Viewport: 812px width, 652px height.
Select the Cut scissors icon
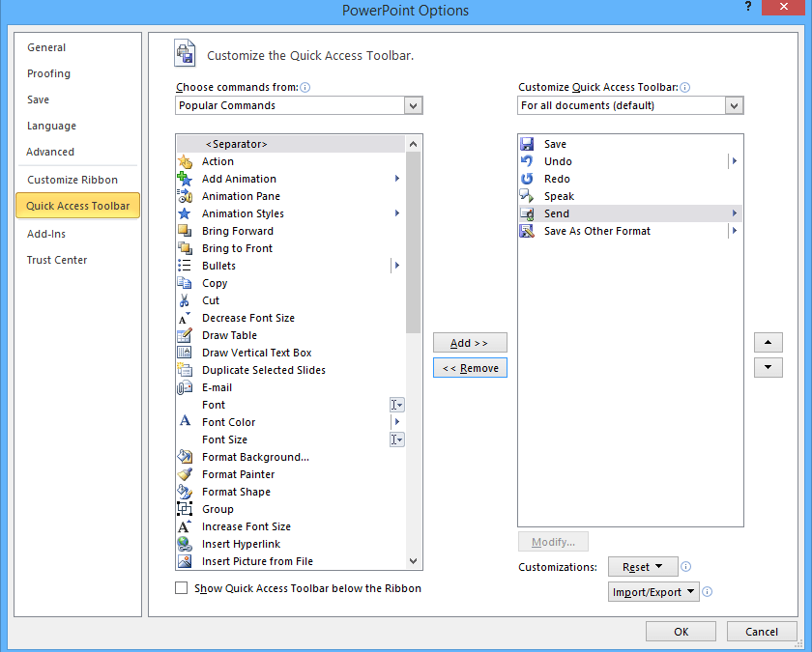(185, 300)
